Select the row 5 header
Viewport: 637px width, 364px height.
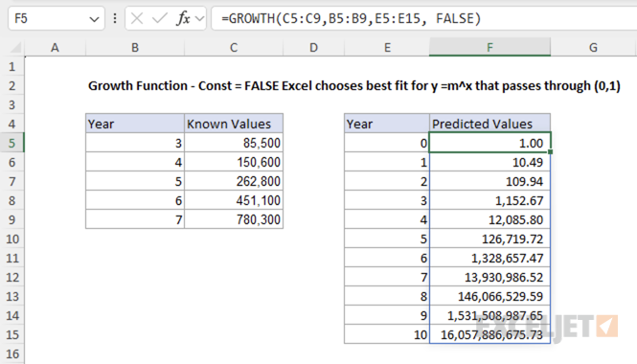coord(11,143)
